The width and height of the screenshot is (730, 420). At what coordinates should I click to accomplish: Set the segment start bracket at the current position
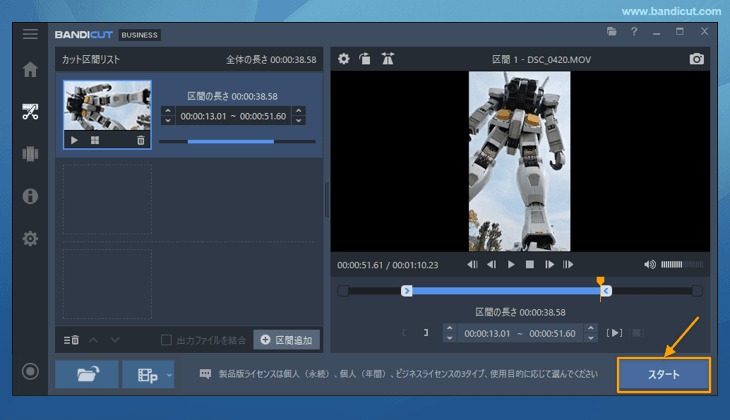pos(404,333)
